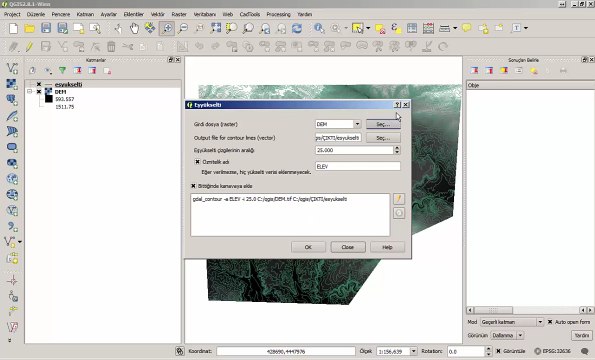This screenshot has width=595, height=360.
Task: Open the Görünüm Dallanma dropdown
Action: click(x=520, y=335)
